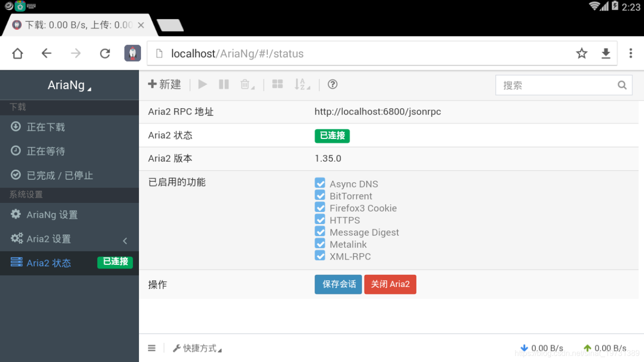Expand Aria2 设置 submenu
Image resolution: width=644 pixels, height=362 pixels.
pyautogui.click(x=69, y=239)
